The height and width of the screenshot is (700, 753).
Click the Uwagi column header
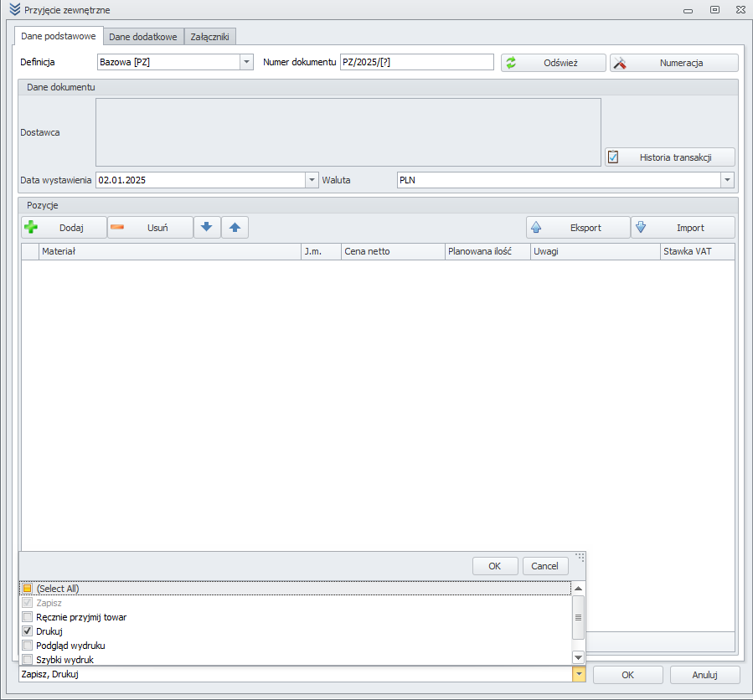[x=596, y=251]
